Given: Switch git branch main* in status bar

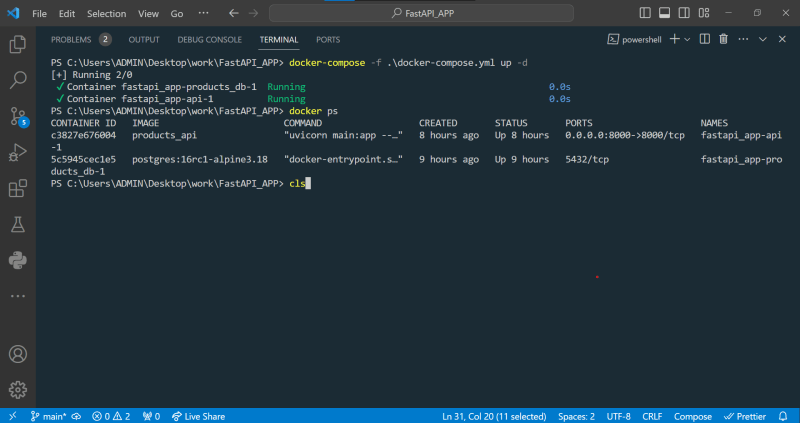Looking at the screenshot, I should [48, 416].
